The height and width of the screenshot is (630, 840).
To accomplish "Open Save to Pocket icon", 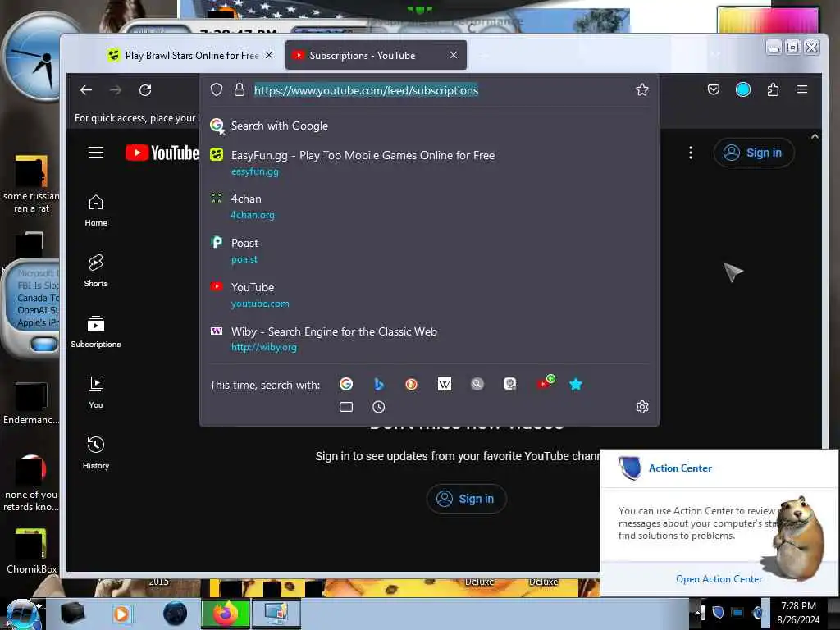I will pyautogui.click(x=713, y=89).
